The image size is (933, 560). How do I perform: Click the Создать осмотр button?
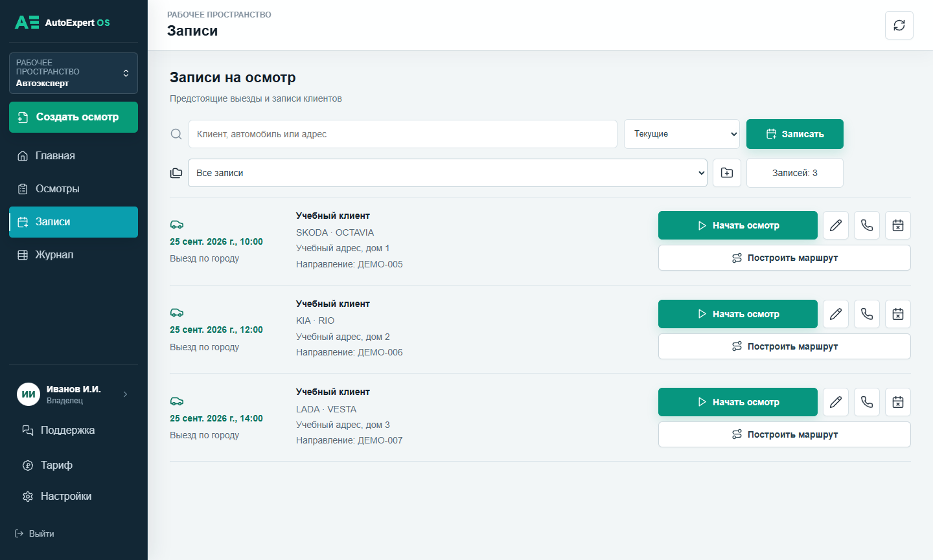pos(73,117)
